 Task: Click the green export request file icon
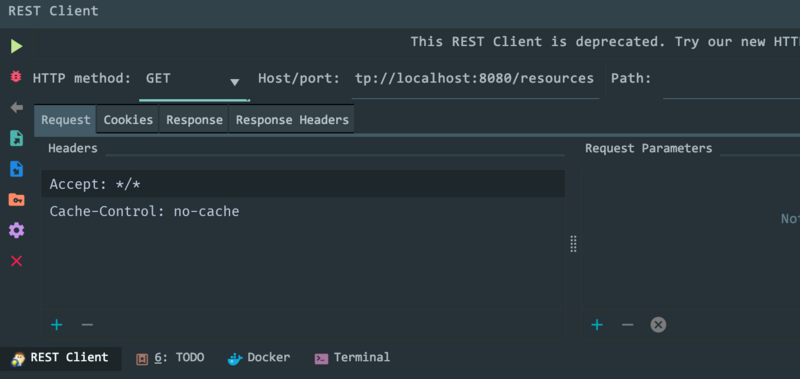(16, 138)
